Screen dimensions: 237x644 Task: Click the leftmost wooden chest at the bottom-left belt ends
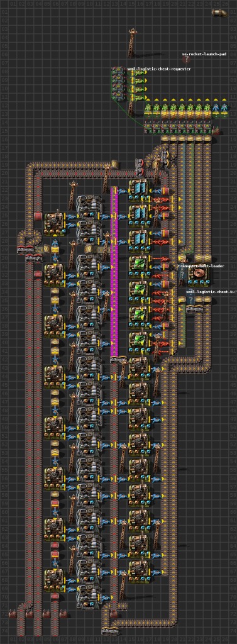tap(13, 614)
